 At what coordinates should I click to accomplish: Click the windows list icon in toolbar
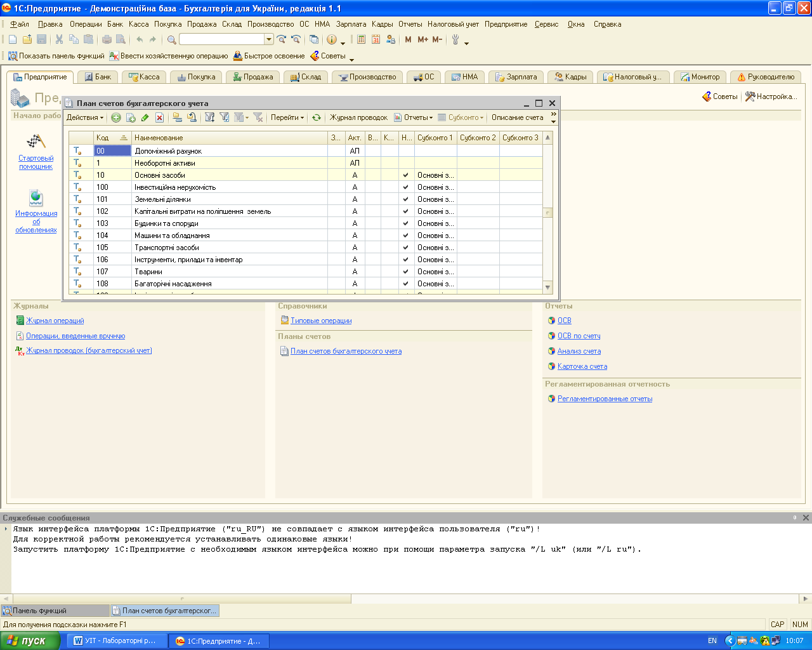(x=314, y=39)
